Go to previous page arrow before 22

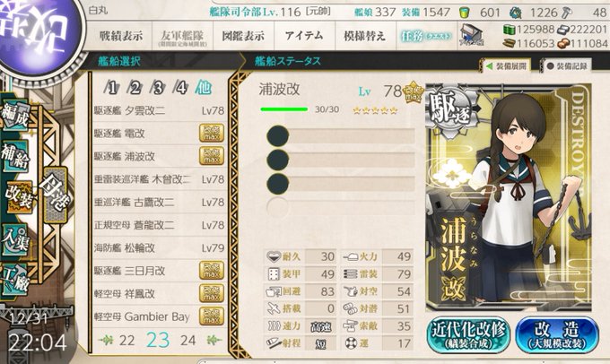coord(106,341)
